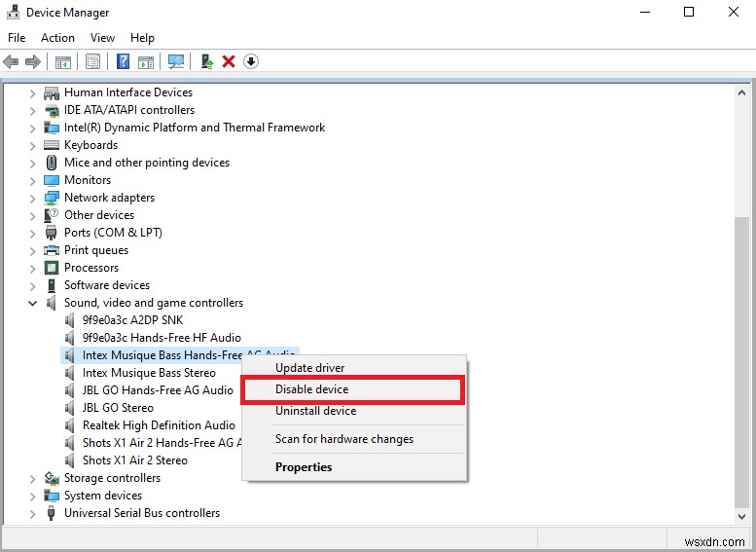
Task: Expand the Storage controllers node
Action: [x=32, y=479]
